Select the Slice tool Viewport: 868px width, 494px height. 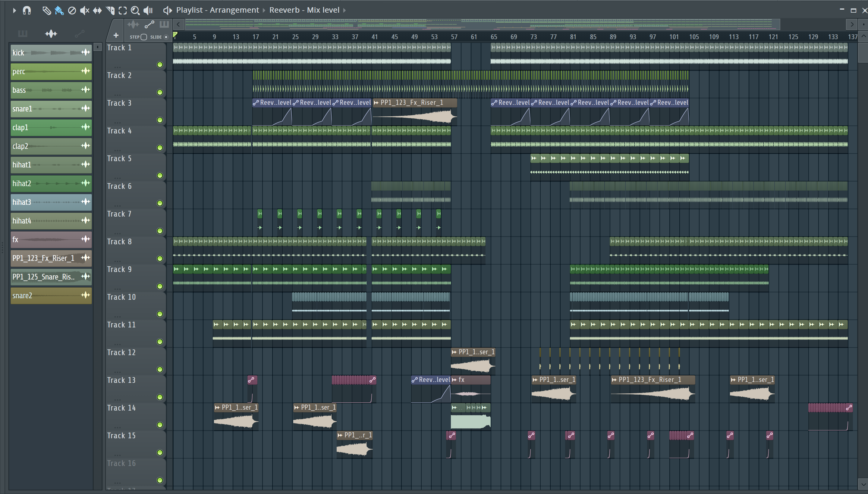pos(110,11)
